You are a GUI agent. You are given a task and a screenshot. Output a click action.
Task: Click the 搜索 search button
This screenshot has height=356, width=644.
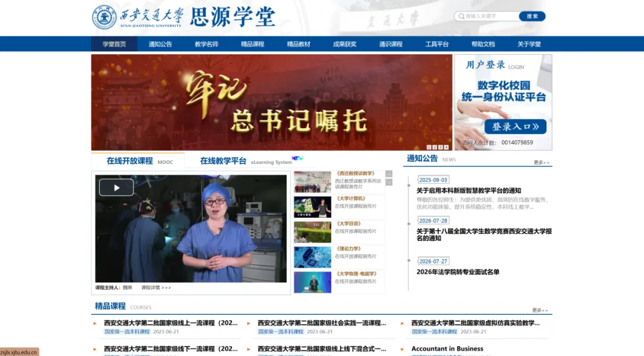coord(532,16)
